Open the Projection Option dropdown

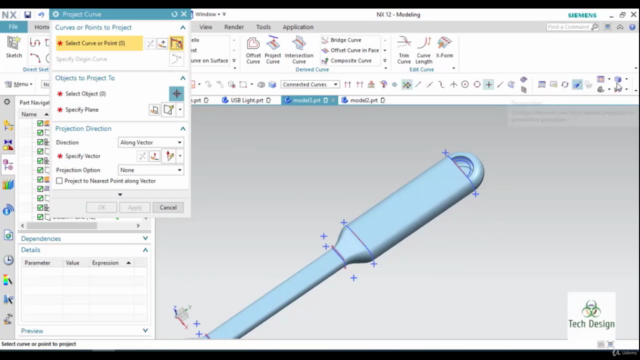(151, 170)
